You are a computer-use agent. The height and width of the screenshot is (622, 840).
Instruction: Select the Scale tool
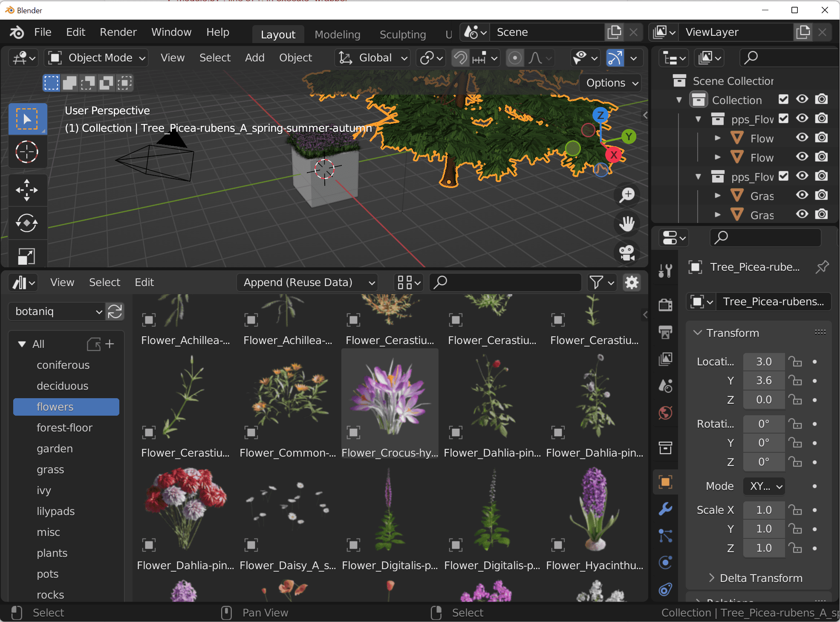(x=27, y=256)
